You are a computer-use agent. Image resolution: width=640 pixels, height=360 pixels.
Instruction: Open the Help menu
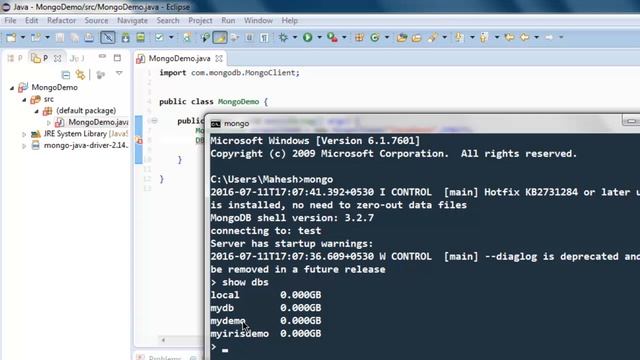pos(289,20)
